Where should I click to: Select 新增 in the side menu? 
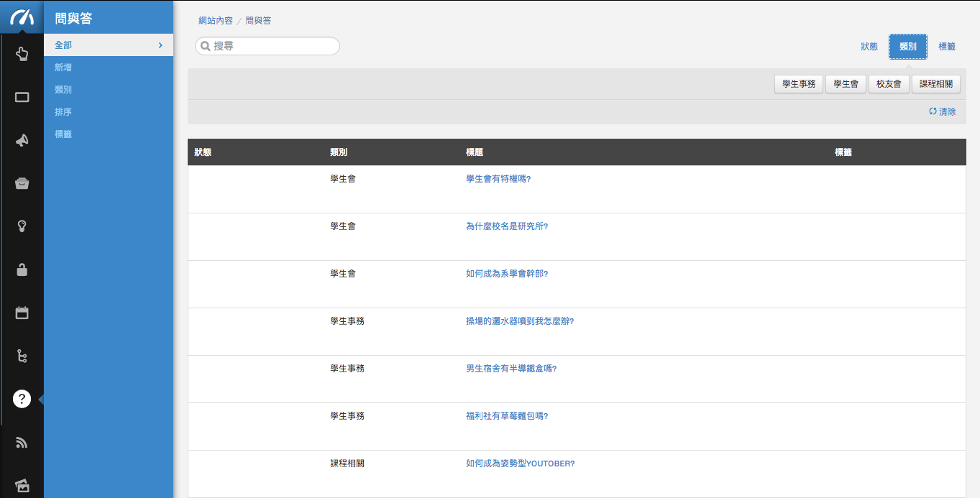(63, 68)
